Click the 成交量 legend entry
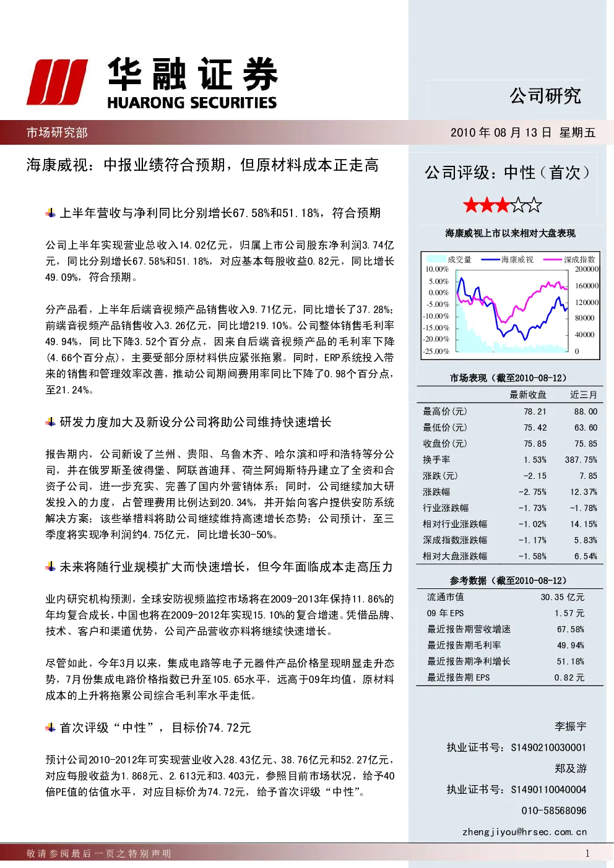Screen dimensions: 614x868 (x=449, y=260)
